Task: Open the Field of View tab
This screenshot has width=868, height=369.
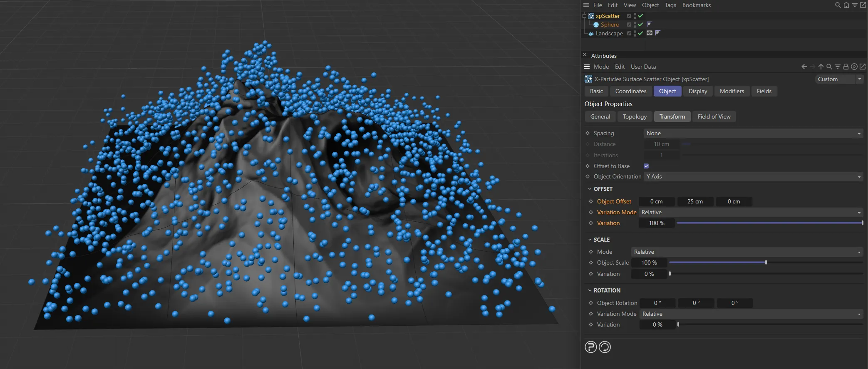Action: (714, 116)
